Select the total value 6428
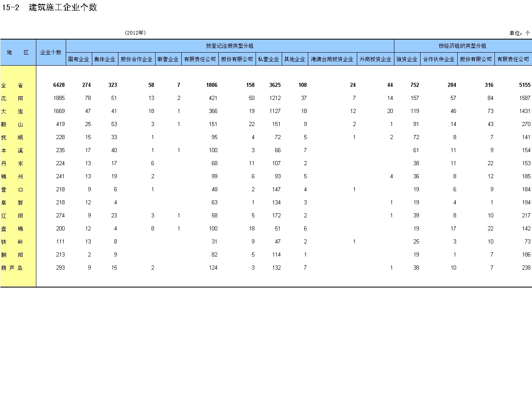 pyautogui.click(x=59, y=85)
